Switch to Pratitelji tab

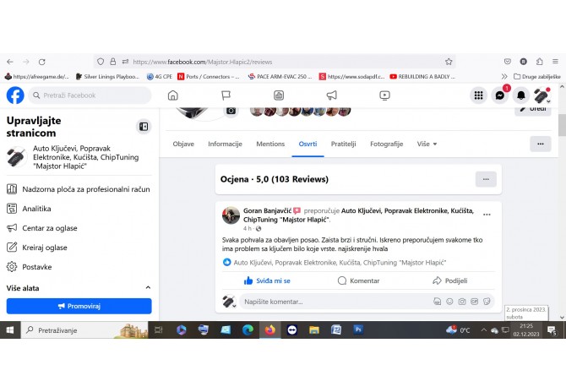pos(343,144)
